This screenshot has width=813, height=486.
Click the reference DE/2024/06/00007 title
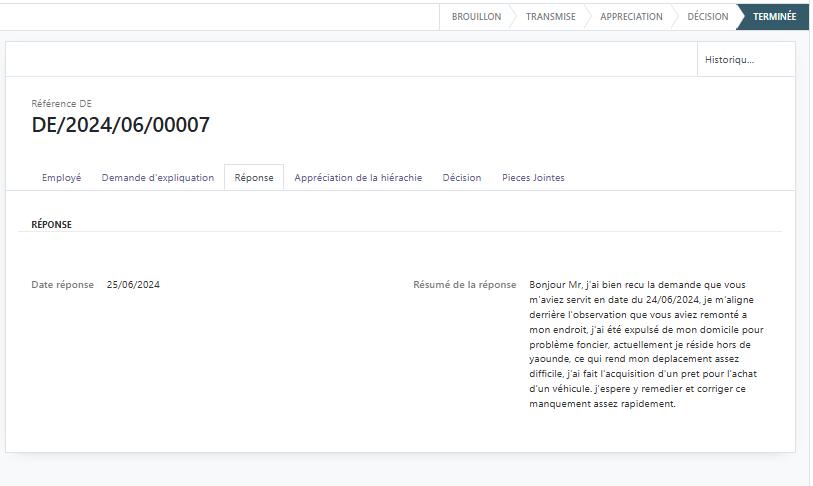pos(121,125)
